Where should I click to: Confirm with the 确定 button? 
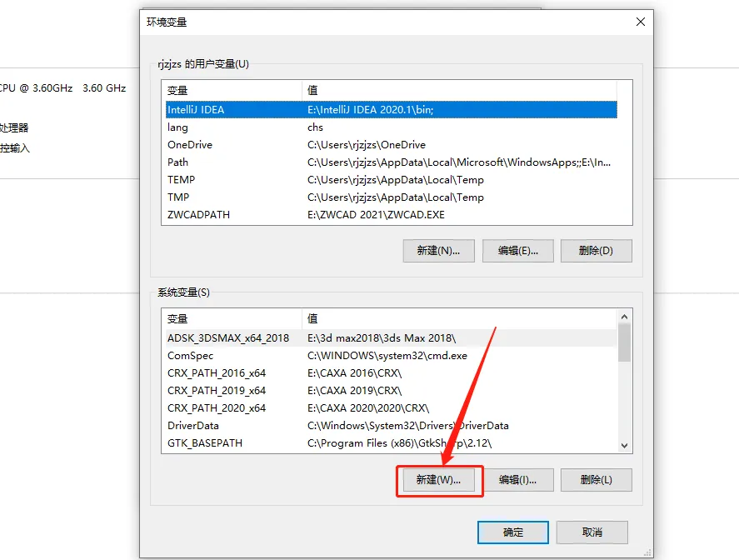[x=512, y=532]
